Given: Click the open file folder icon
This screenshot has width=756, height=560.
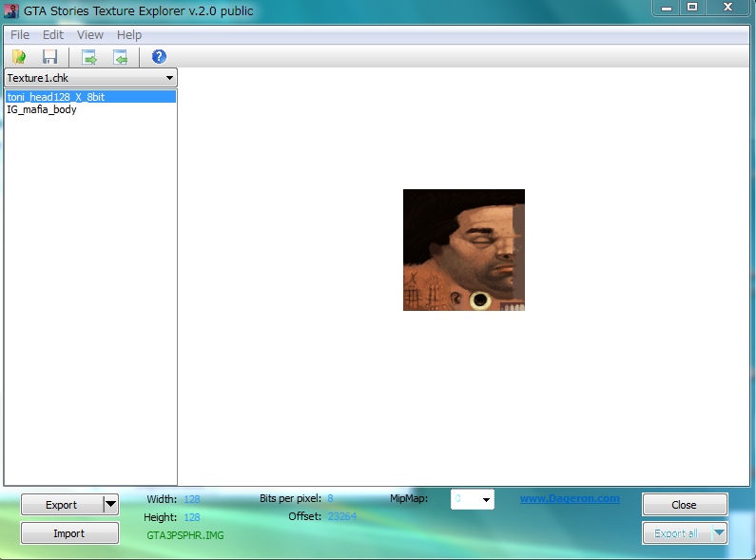Looking at the screenshot, I should (19, 57).
